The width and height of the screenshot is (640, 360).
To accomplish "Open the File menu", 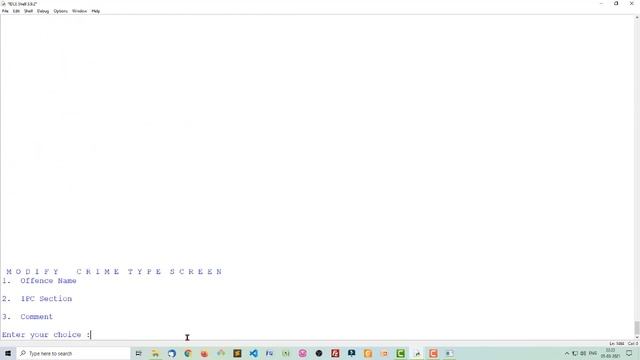I will pyautogui.click(x=5, y=11).
